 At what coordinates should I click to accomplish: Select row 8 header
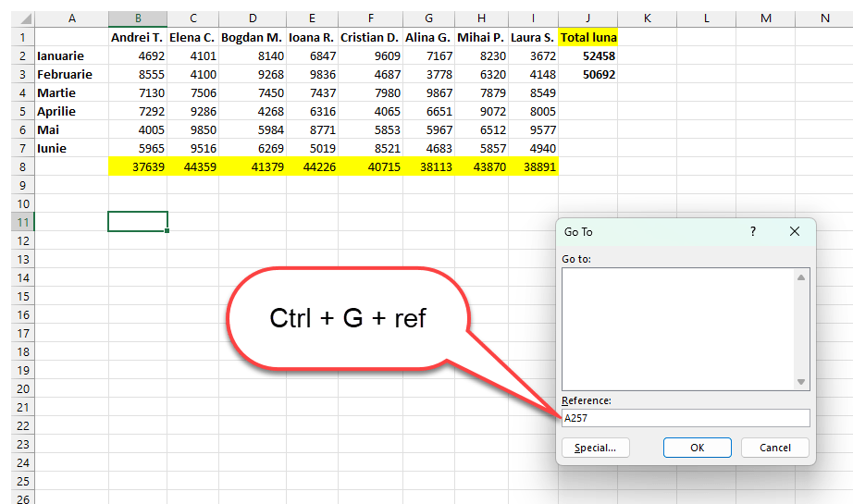[x=23, y=166]
